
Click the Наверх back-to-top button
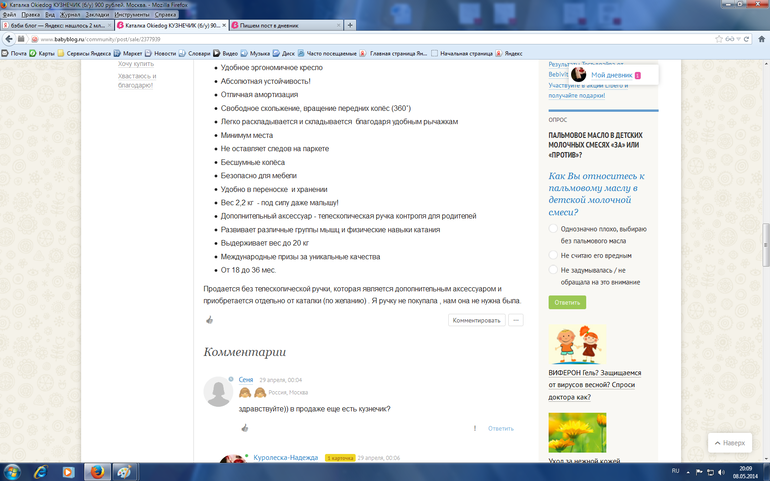click(x=730, y=443)
